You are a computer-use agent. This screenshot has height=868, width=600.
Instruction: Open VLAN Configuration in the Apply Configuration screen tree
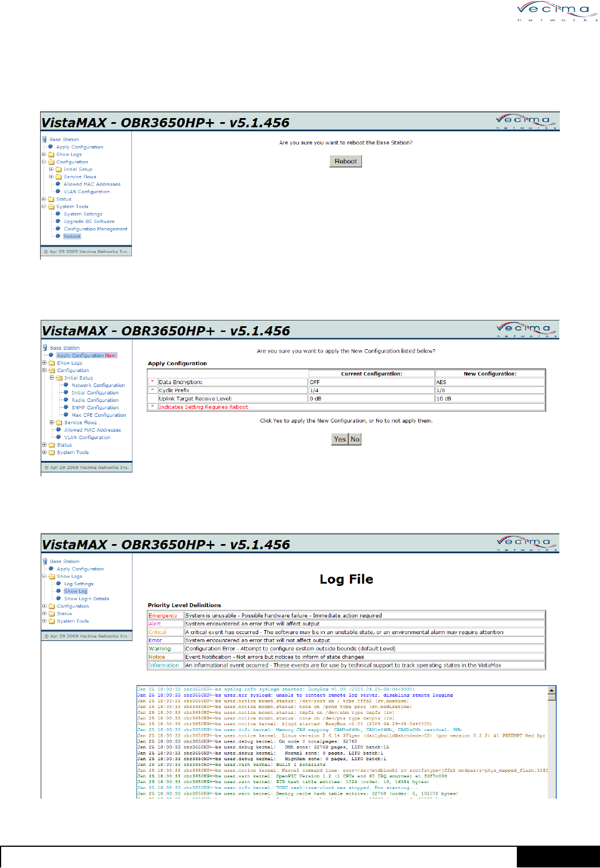(87, 437)
